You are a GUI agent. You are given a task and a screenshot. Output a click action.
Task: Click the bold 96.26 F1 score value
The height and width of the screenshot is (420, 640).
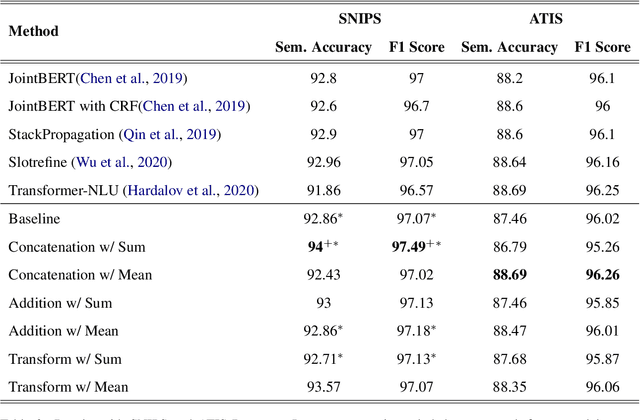pyautogui.click(x=604, y=273)
